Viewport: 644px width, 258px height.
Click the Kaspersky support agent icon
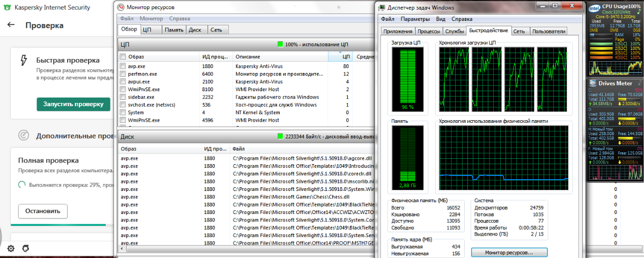click(x=25, y=248)
